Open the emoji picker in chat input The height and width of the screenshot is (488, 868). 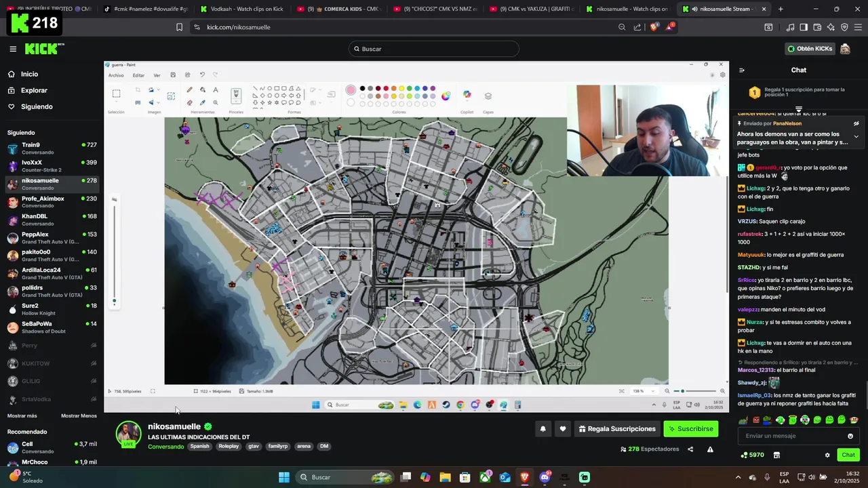[850, 436]
